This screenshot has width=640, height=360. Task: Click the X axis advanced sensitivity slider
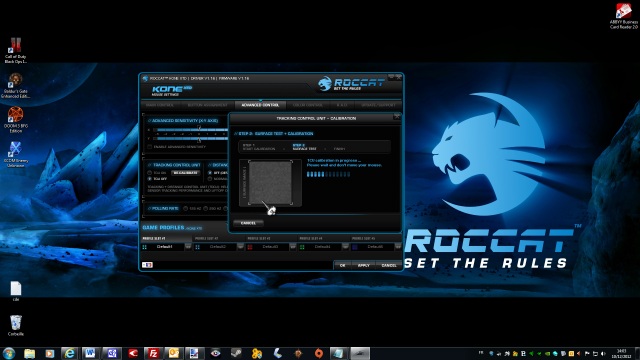(192, 130)
